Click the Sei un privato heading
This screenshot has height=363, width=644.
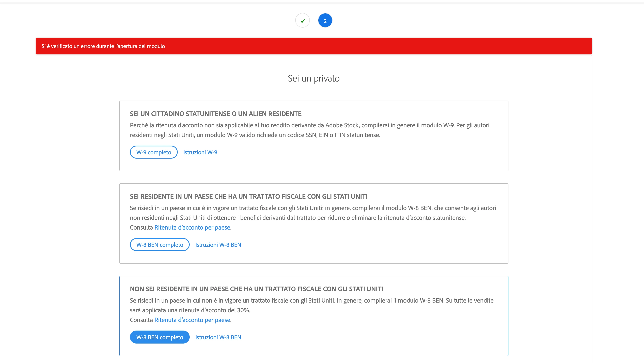point(313,78)
